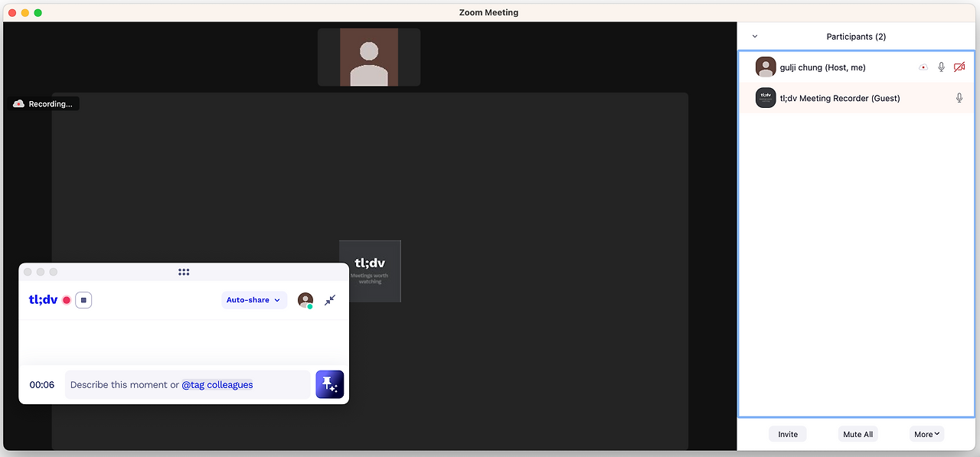Click gulji chung's participant avatar
Viewport: 980px width, 457px height.
766,67
